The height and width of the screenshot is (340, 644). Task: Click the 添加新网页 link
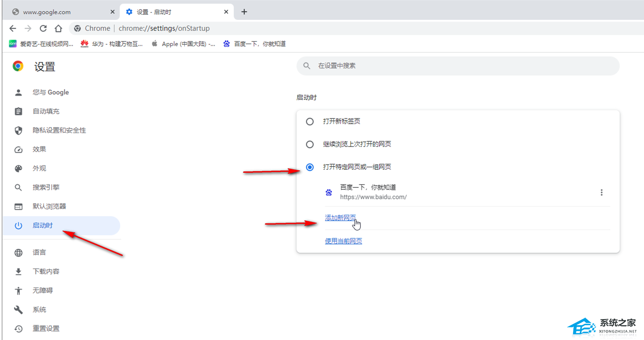coord(340,218)
